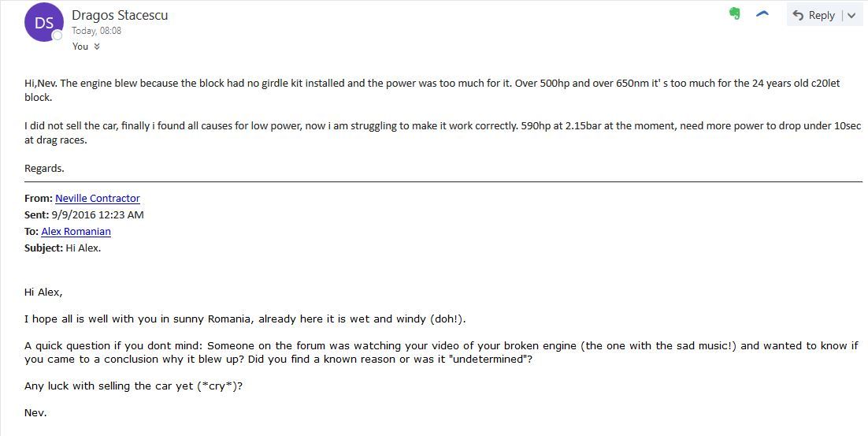Click sender name Dragos Stacescu
The width and height of the screenshot is (868, 436).
120,15
